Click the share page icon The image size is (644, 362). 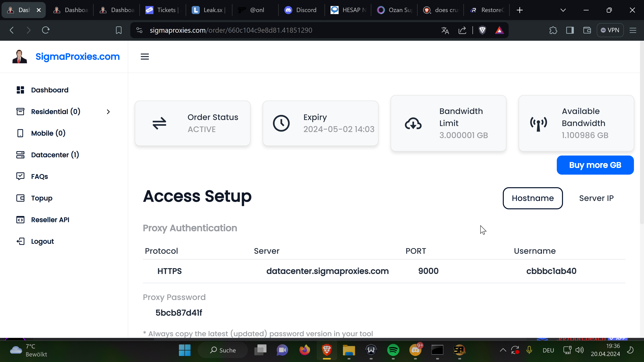(462, 30)
